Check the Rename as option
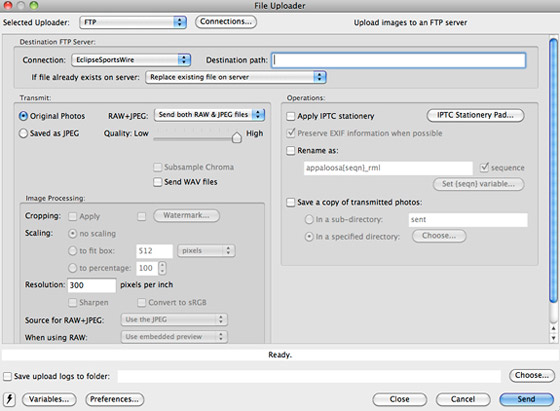 point(291,151)
